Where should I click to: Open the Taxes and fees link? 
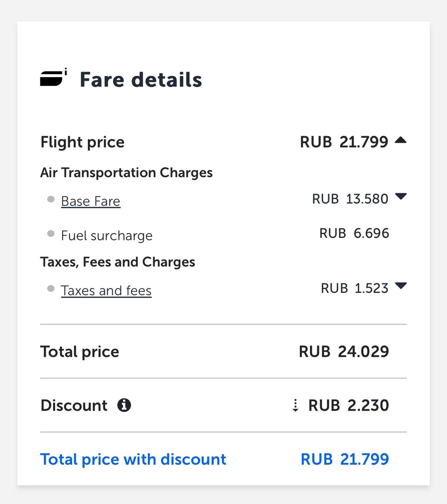106,291
